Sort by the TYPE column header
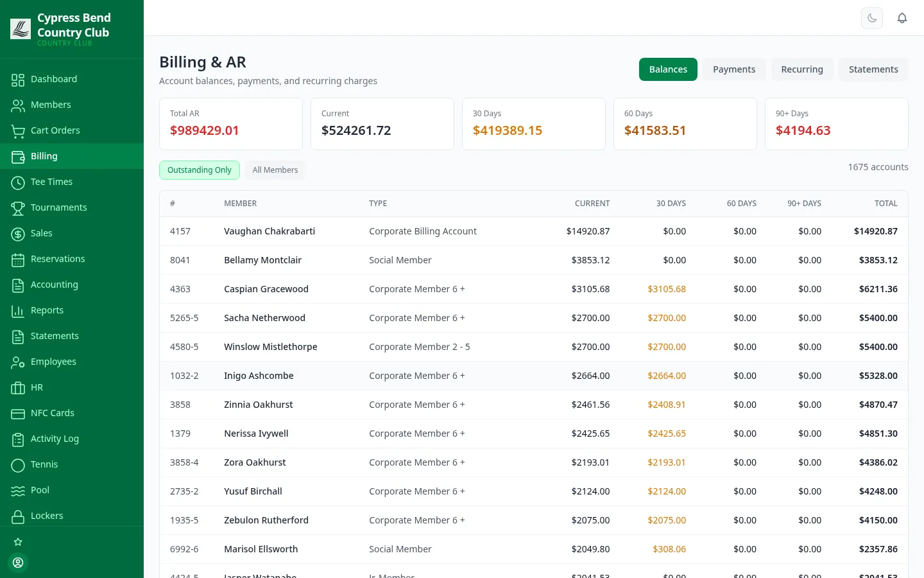This screenshot has height=578, width=924. point(378,204)
